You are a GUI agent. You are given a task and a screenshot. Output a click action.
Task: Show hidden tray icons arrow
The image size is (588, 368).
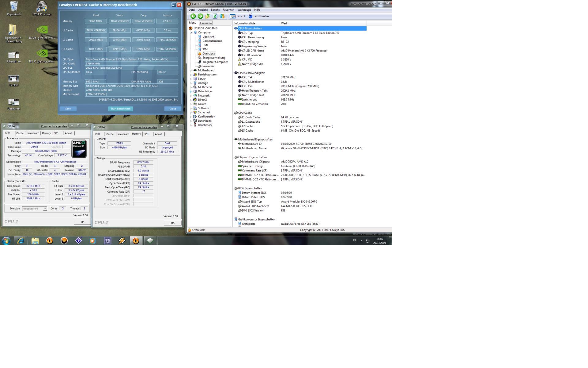coord(361,241)
